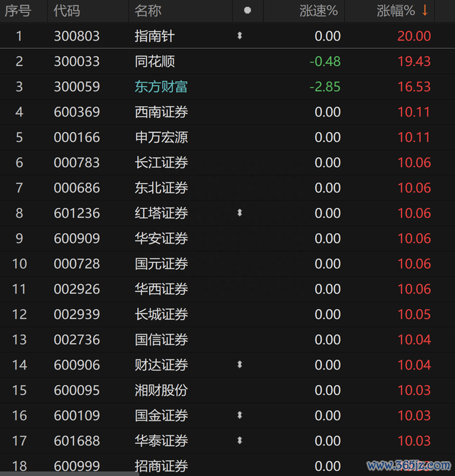Click stock code 600369

click(77, 112)
